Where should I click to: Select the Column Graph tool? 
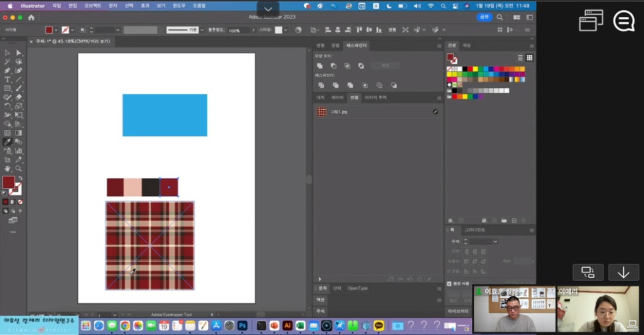pyautogui.click(x=19, y=151)
